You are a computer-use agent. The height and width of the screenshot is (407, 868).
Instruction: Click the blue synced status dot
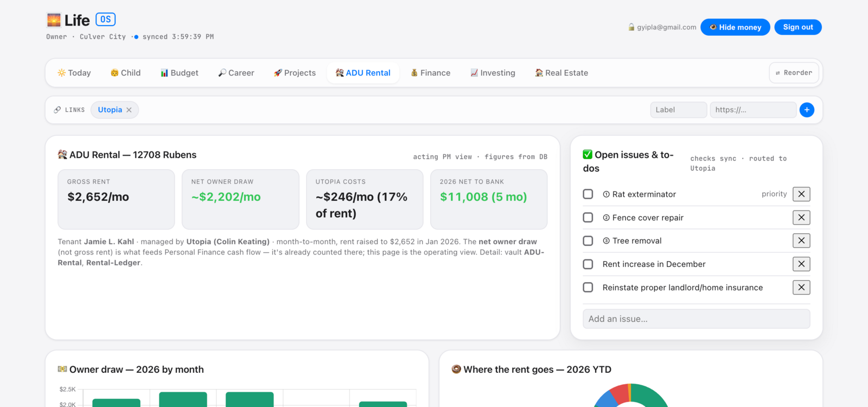tap(136, 37)
